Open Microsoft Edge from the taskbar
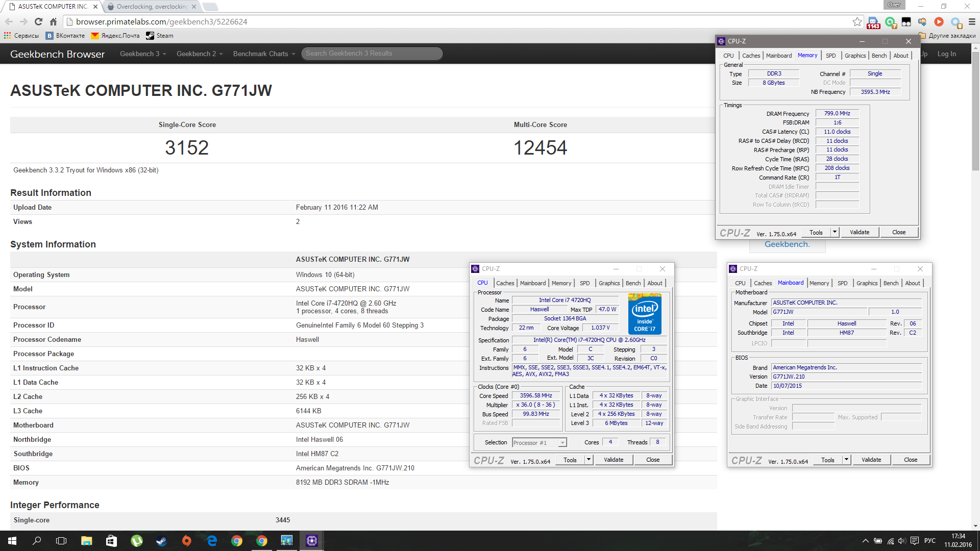 tap(211, 541)
